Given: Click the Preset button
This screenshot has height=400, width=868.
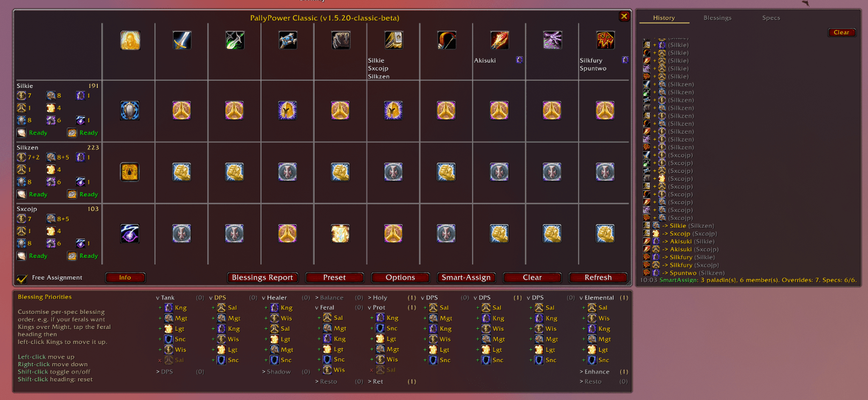Looking at the screenshot, I should coord(335,278).
